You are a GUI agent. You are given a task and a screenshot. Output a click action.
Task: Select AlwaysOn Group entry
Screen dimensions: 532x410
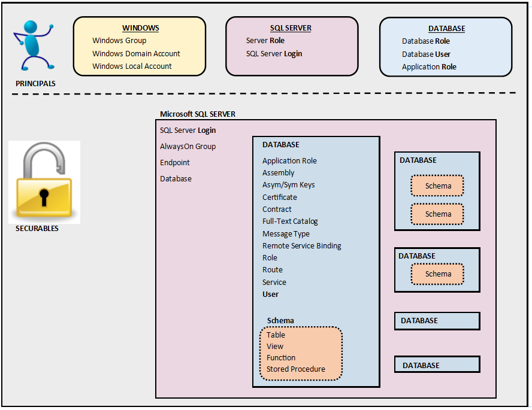[x=188, y=147]
